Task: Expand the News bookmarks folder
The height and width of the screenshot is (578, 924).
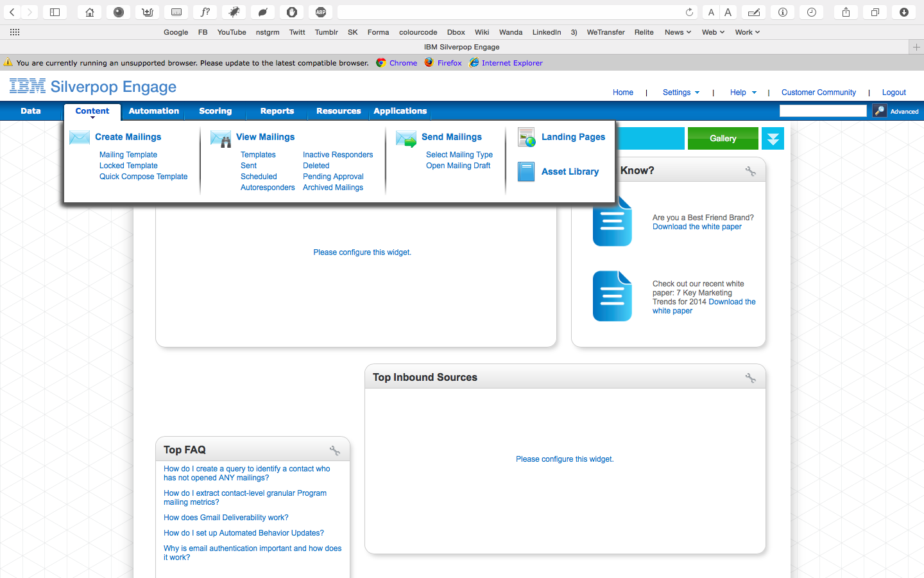Action: pos(678,32)
